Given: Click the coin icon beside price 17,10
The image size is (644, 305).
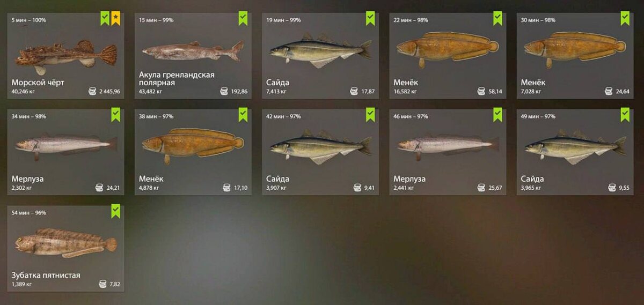Looking at the screenshot, I should pyautogui.click(x=227, y=188).
